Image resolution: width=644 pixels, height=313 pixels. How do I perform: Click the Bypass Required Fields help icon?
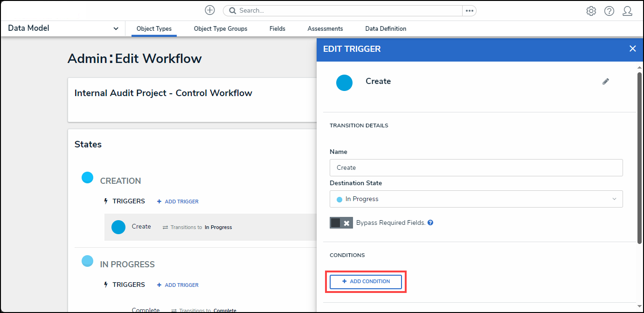(430, 223)
